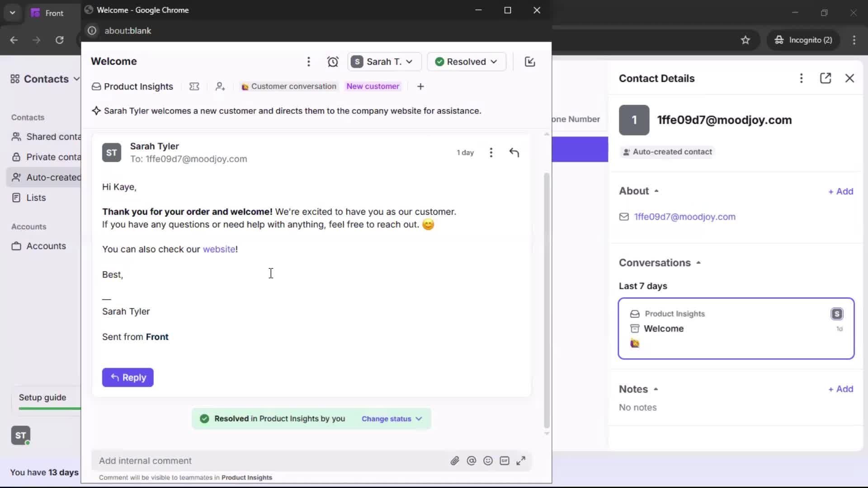Viewport: 868px width, 488px height.
Task: Open the website link in the email
Action: [x=219, y=249]
